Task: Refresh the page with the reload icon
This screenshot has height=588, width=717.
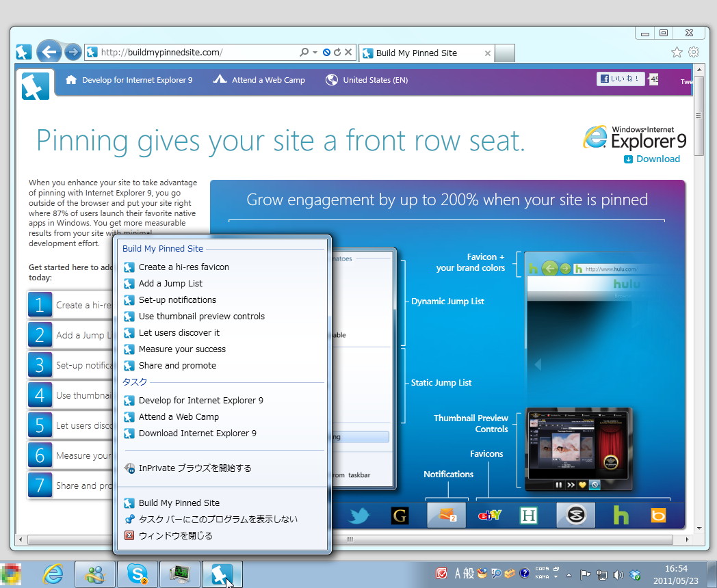Action: [x=337, y=52]
